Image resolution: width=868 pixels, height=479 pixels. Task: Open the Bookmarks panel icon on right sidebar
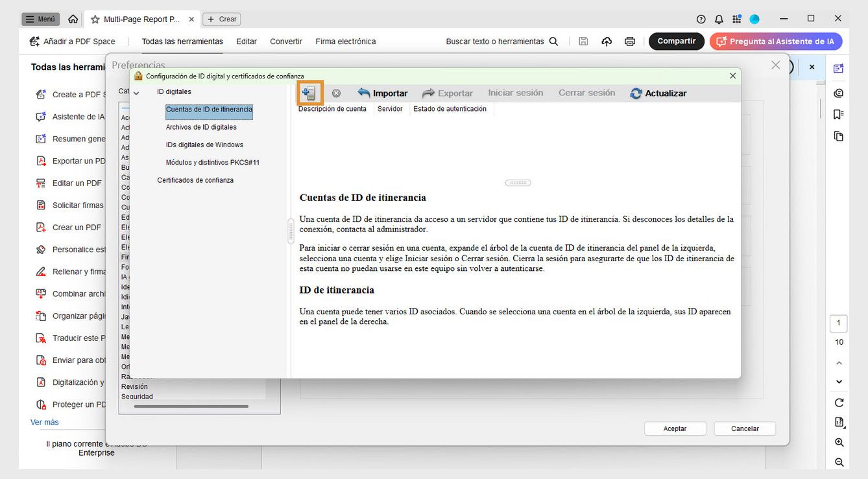click(x=838, y=114)
